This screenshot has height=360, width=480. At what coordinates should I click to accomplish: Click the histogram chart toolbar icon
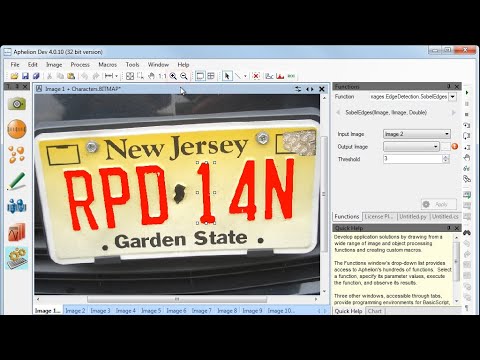[280, 76]
